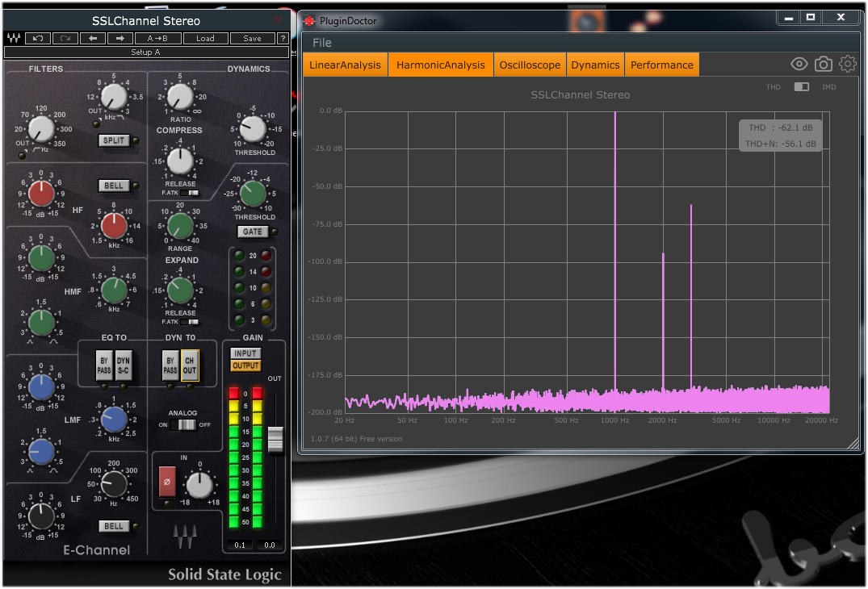
Task: Click the blue LMF frequency knob
Action: click(x=114, y=420)
